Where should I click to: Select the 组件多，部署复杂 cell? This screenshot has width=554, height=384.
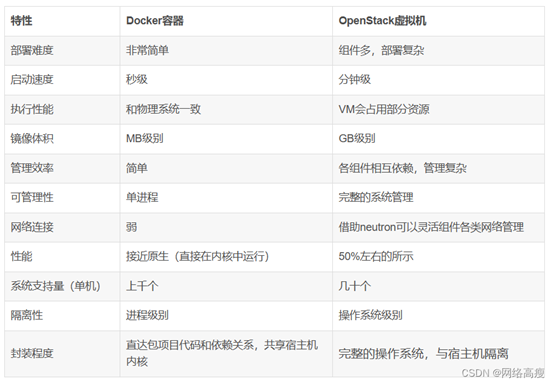point(438,51)
